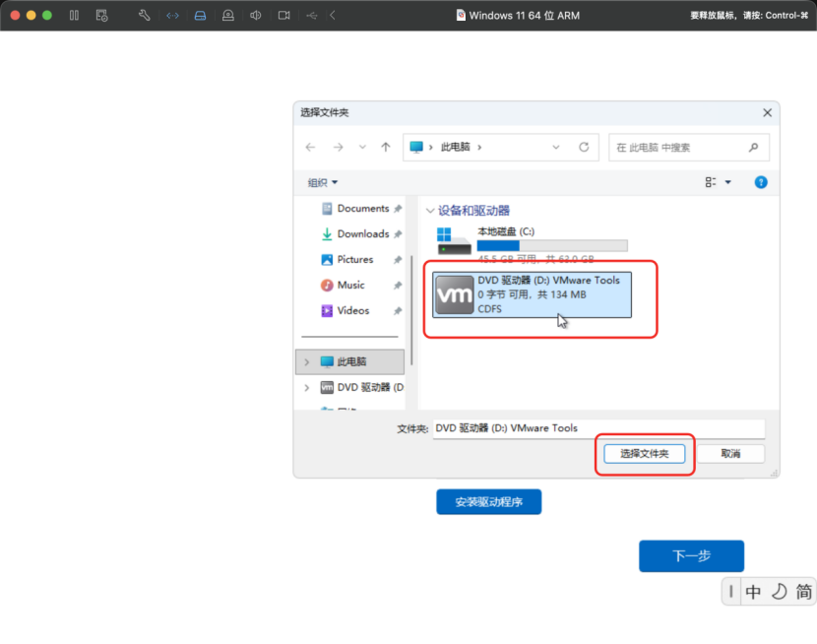Screen dimensions: 817x644
Task: Click the macOS green fullscreen button
Action: 47,15
